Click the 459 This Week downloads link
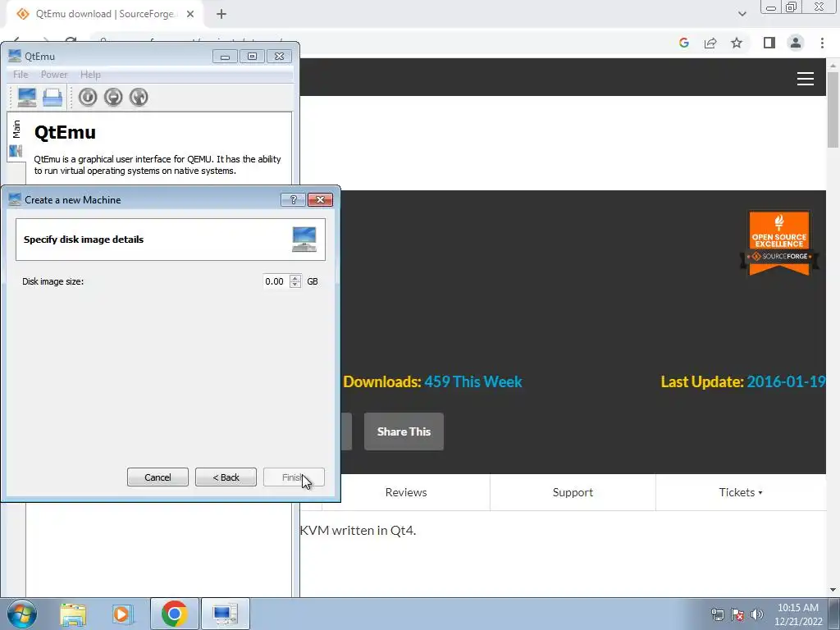Screen dimensions: 840x630 click(473, 382)
